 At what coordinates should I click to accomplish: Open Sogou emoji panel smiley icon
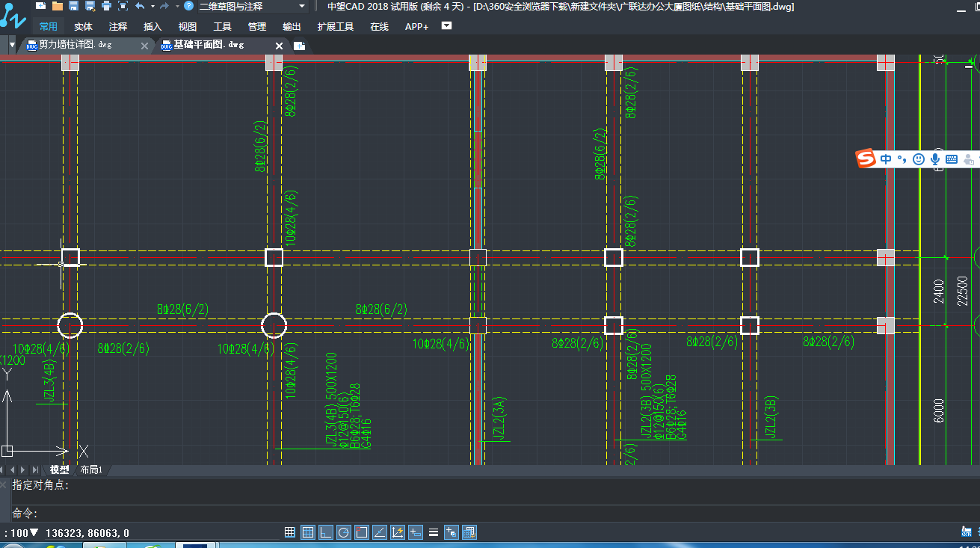point(918,158)
